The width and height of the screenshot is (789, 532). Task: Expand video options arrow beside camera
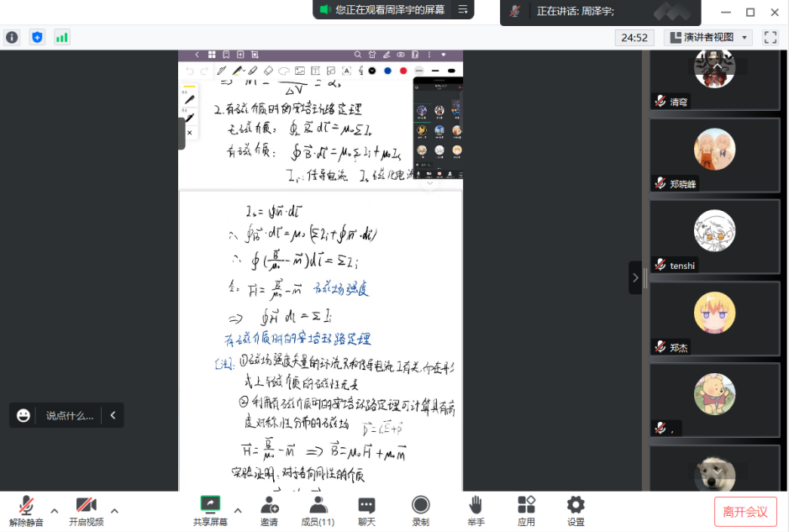tap(114, 510)
